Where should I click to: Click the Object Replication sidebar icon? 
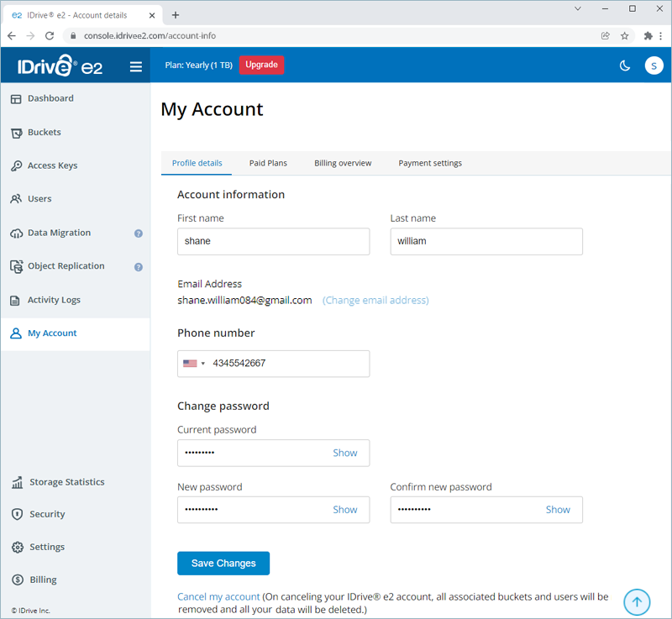(16, 266)
